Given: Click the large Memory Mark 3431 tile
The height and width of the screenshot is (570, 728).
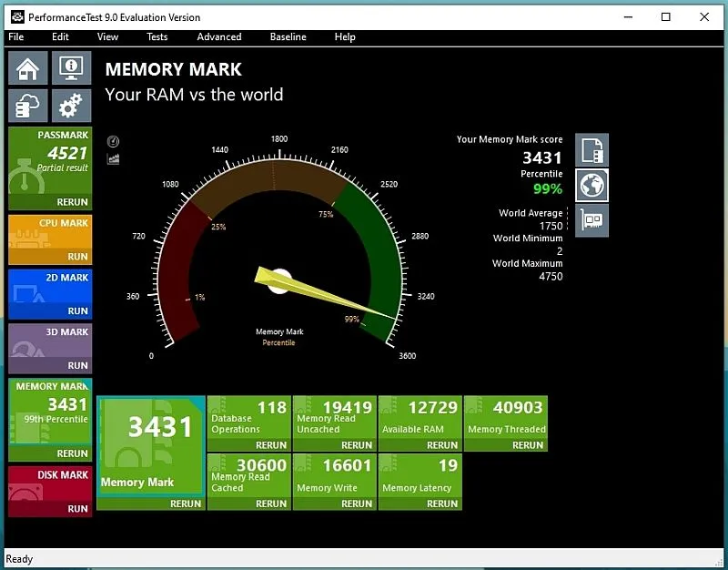Looking at the screenshot, I should coord(150,446).
